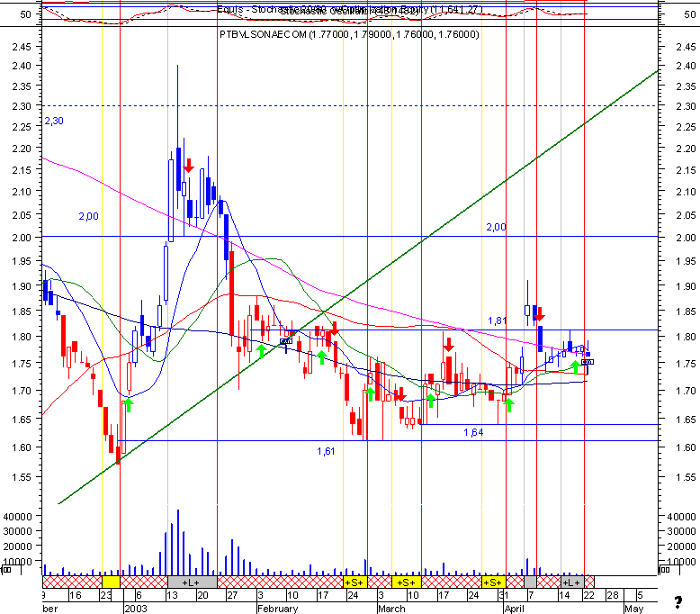The width and height of the screenshot is (700, 614).
Task: Click the green buy arrow near March 13
Action: [430, 400]
